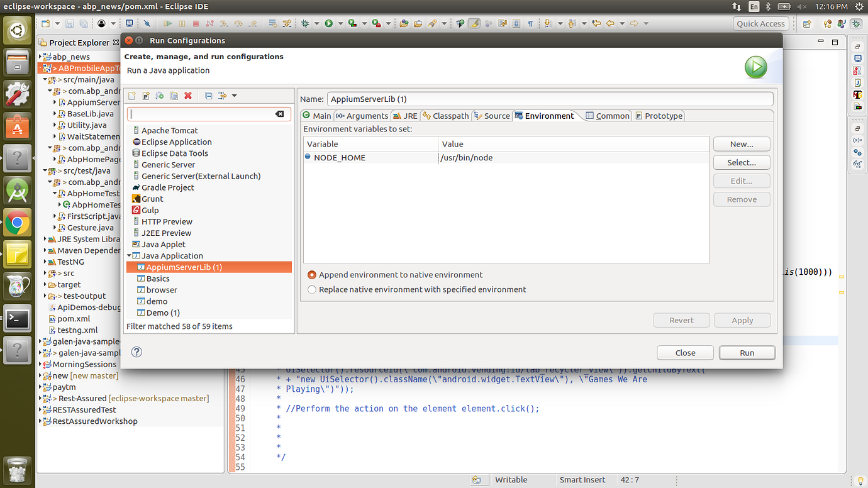Image resolution: width=868 pixels, height=488 pixels.
Task: Open the help icon in Run Configurations
Action: tap(136, 352)
